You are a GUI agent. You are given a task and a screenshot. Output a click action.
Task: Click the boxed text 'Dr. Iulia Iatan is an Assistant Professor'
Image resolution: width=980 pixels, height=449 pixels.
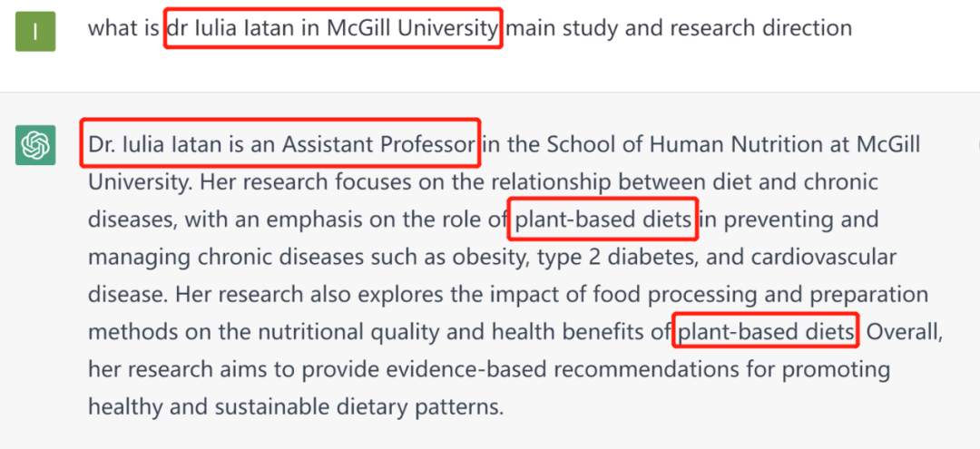280,145
